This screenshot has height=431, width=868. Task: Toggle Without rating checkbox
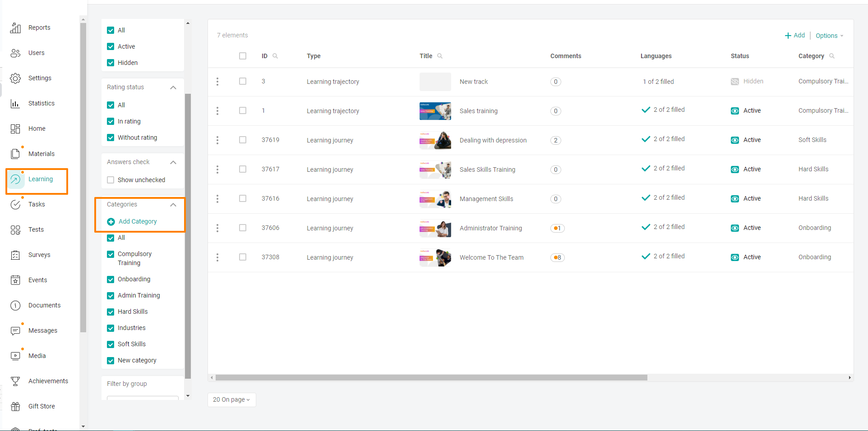(x=111, y=138)
